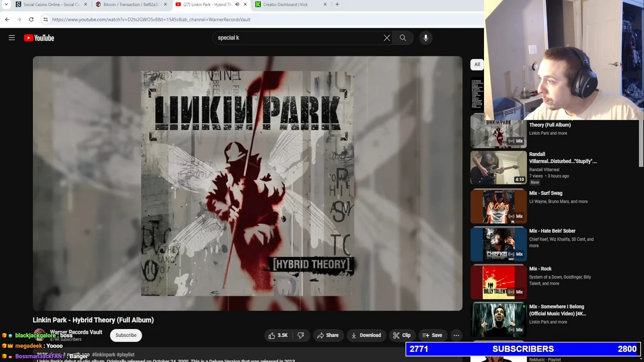
Task: Switch to Creator Dashboard Kick tab
Action: coord(285,5)
